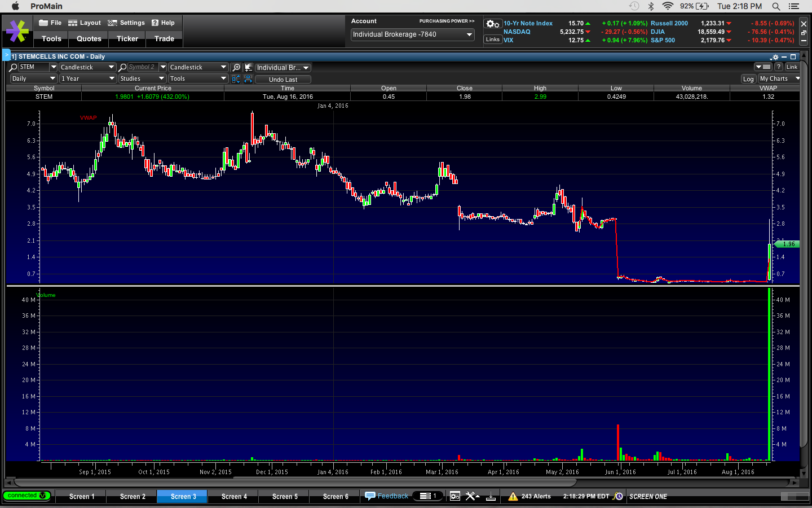Click the symbol lookup magnifier beside STEM
The width and height of the screenshot is (812, 508).
tap(13, 67)
